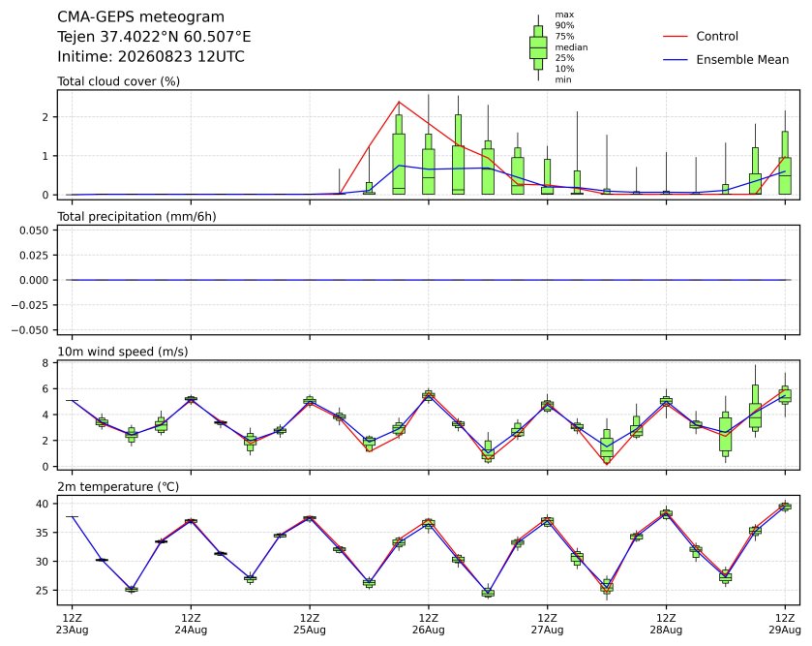Click the Tejen coordinates text
Viewport: 812px width, 646px height.
(x=154, y=37)
